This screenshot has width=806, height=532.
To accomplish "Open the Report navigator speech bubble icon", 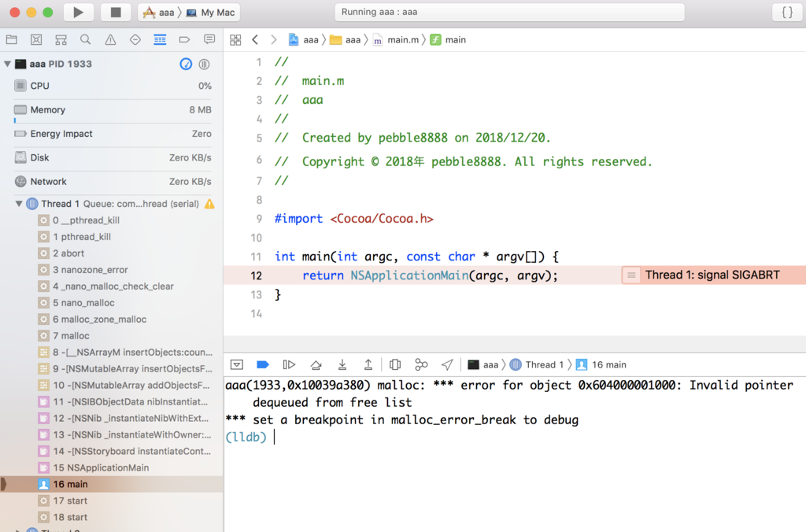I will click(209, 39).
